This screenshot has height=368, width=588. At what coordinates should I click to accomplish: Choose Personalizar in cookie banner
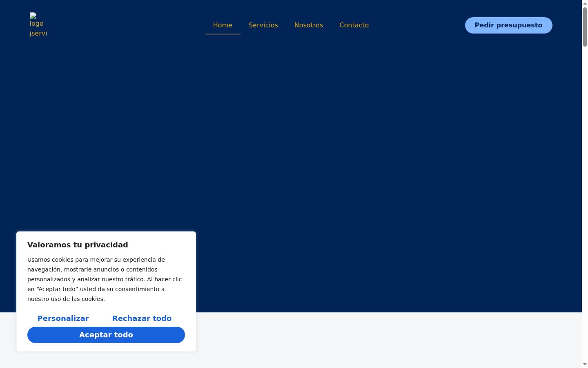(63, 319)
